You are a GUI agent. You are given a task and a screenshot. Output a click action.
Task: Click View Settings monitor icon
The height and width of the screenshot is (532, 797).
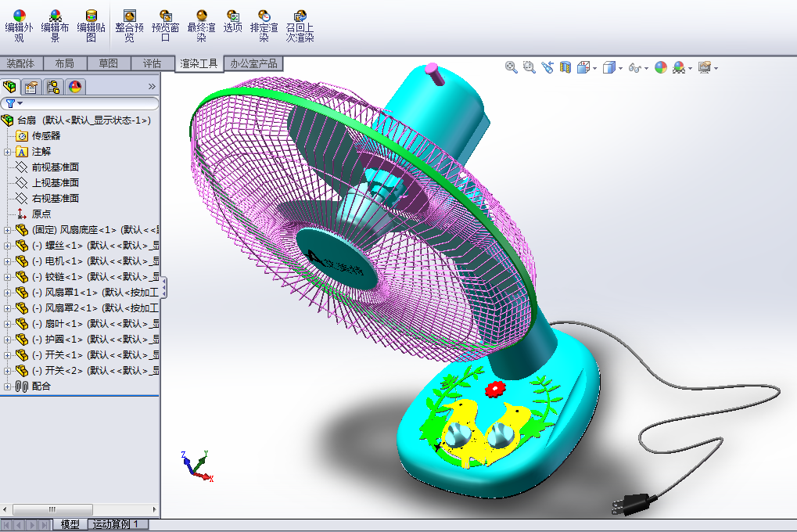[x=705, y=67]
